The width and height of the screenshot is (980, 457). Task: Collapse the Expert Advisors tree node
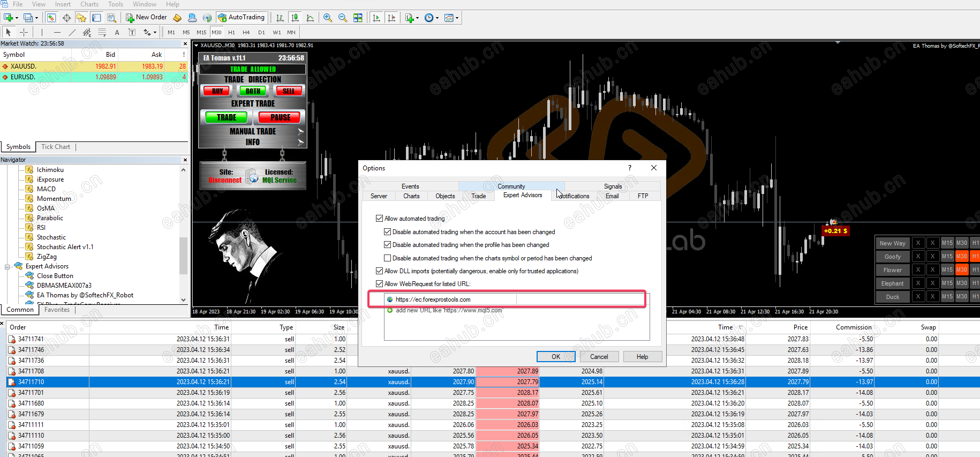tap(7, 266)
